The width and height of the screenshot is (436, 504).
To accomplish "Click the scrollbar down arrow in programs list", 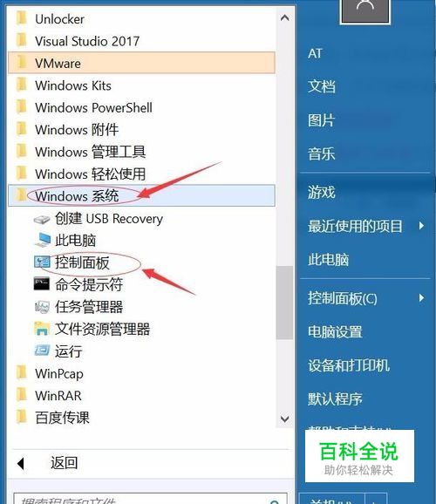I will pyautogui.click(x=284, y=419).
